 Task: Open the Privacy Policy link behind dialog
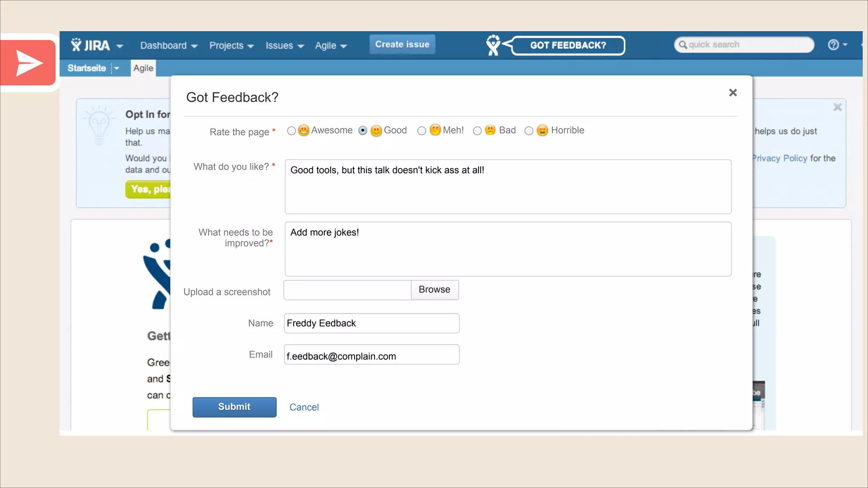click(x=779, y=158)
